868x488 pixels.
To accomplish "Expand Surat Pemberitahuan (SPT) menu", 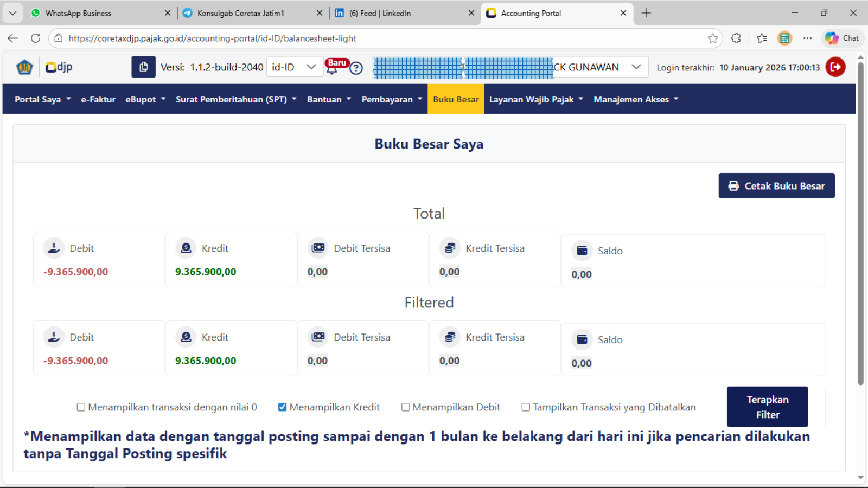I will click(x=235, y=99).
